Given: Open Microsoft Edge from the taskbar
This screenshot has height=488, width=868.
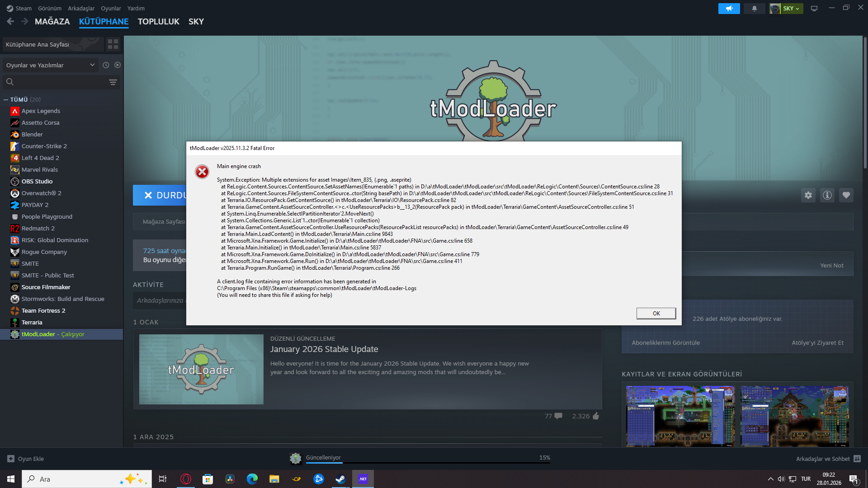Looking at the screenshot, I should click(x=252, y=479).
